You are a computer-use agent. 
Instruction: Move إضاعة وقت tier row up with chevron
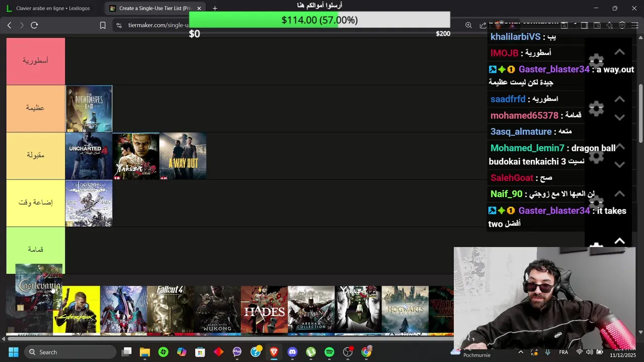620,194
